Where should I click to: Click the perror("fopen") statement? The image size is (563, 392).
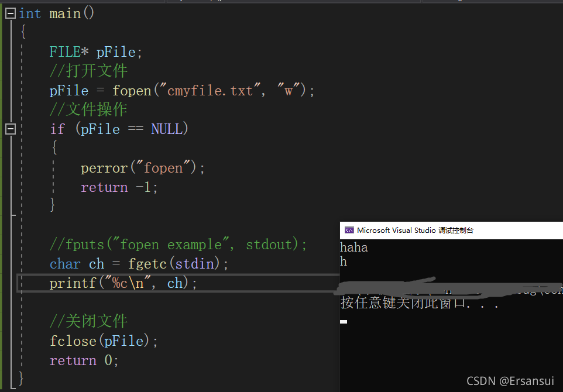[x=143, y=168]
